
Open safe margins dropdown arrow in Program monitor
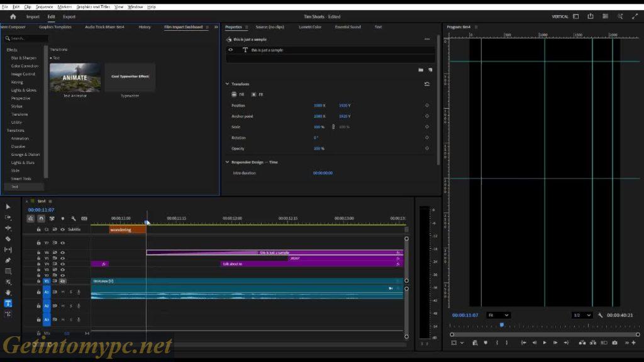(x=462, y=343)
